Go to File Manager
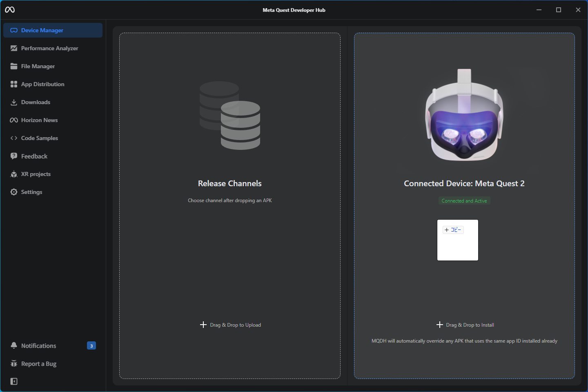The height and width of the screenshot is (392, 588). [x=53, y=66]
